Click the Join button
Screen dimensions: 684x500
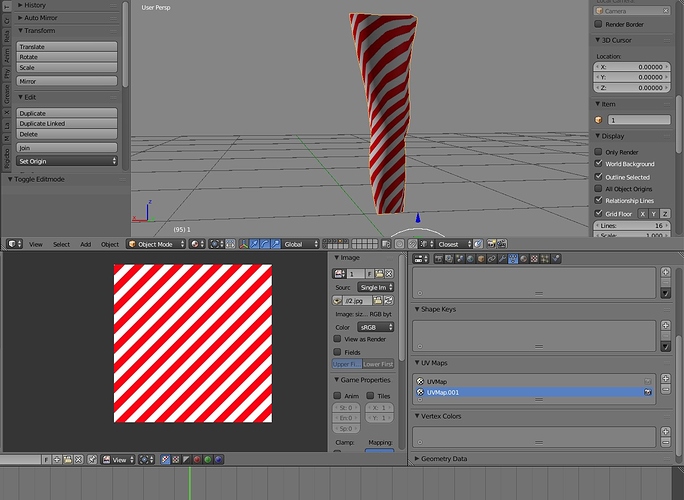point(67,147)
